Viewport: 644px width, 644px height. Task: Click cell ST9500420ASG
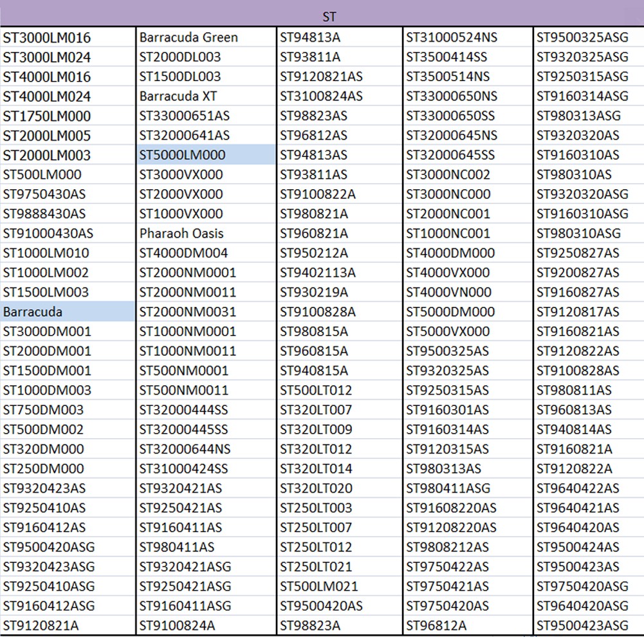[x=68, y=547]
